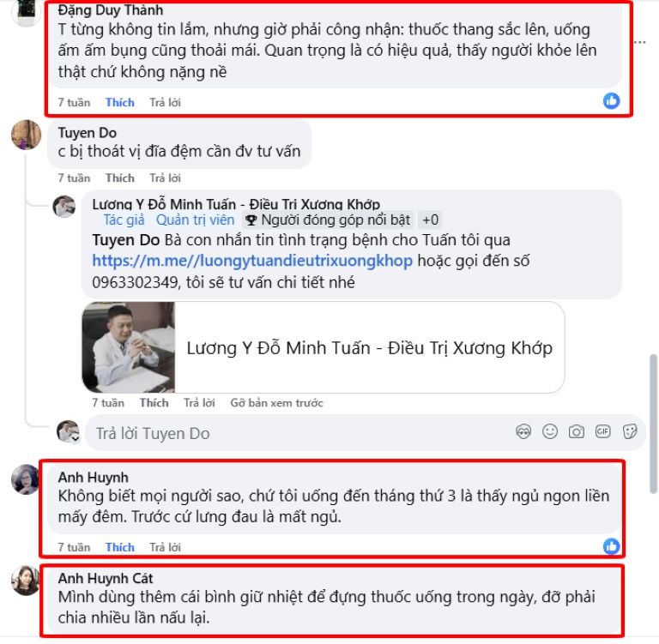Switch reply identity via avatar dropdown arrow
The width and height of the screenshot is (659, 644).
76,438
